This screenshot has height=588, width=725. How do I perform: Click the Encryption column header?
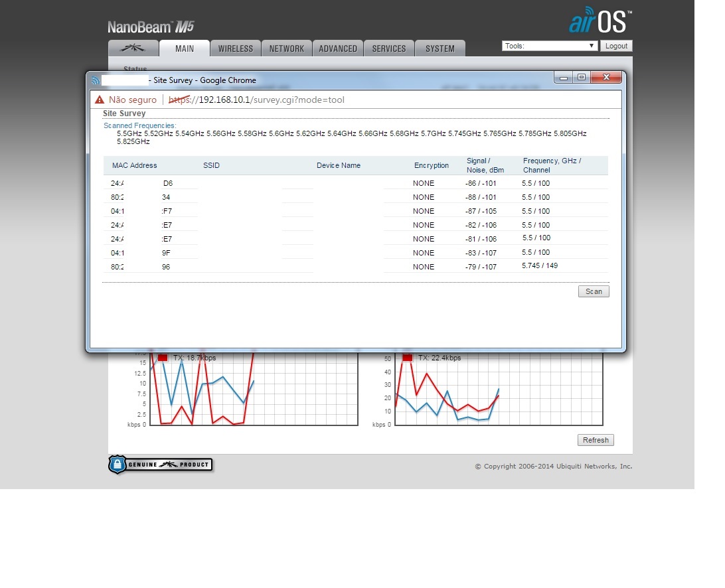coord(432,165)
